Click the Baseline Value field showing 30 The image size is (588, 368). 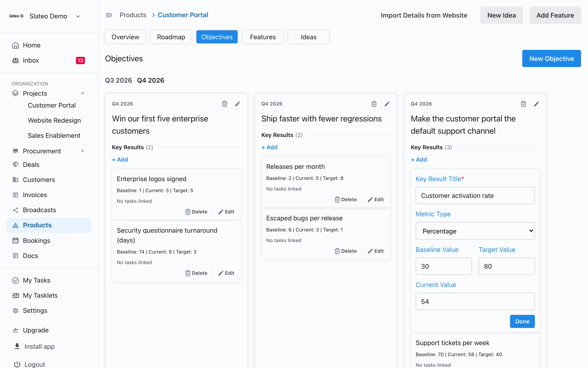444,266
